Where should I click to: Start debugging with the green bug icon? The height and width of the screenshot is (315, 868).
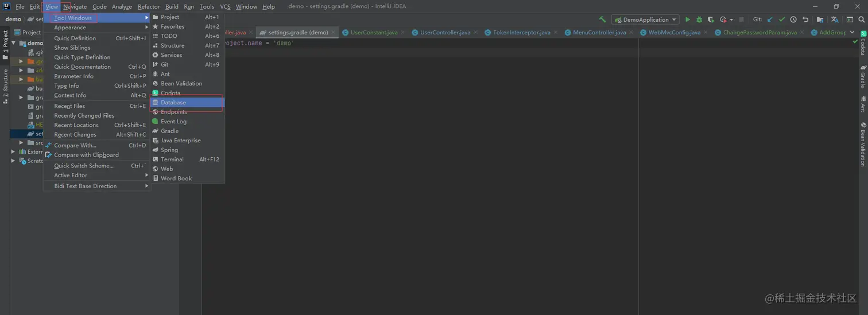coord(699,20)
